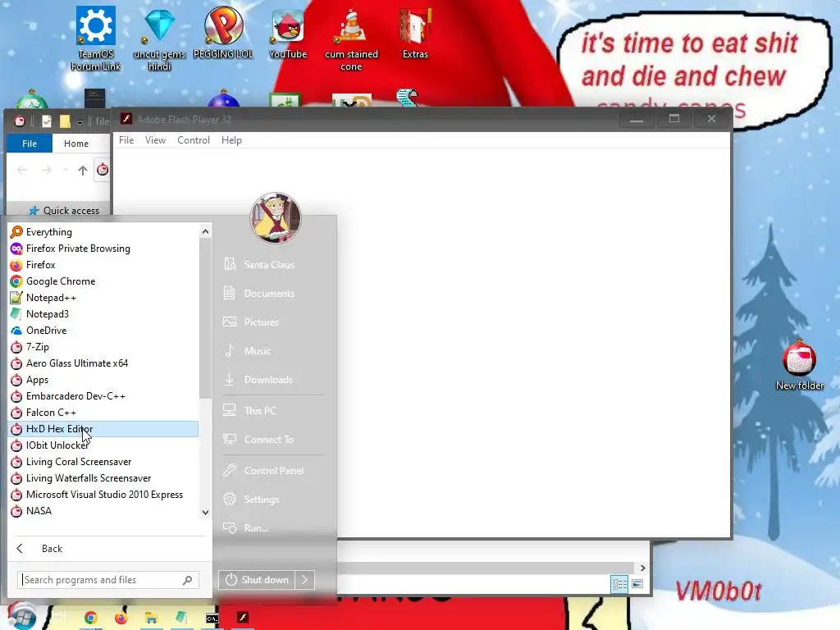
Task: Open File Explorer from the taskbar
Action: [151, 619]
